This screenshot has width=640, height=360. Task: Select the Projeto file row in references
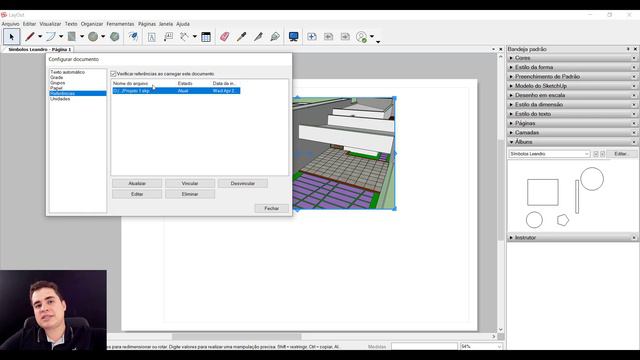(x=176, y=91)
